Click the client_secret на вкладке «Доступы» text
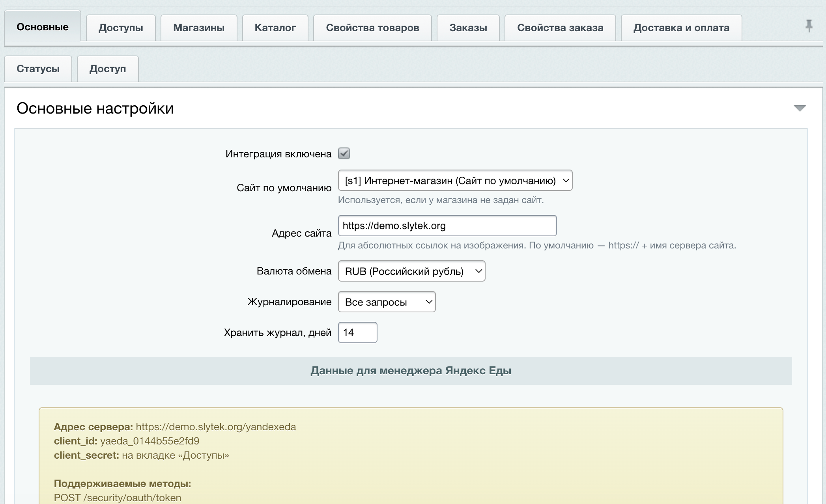Viewport: 826px width, 504px height. (175, 455)
